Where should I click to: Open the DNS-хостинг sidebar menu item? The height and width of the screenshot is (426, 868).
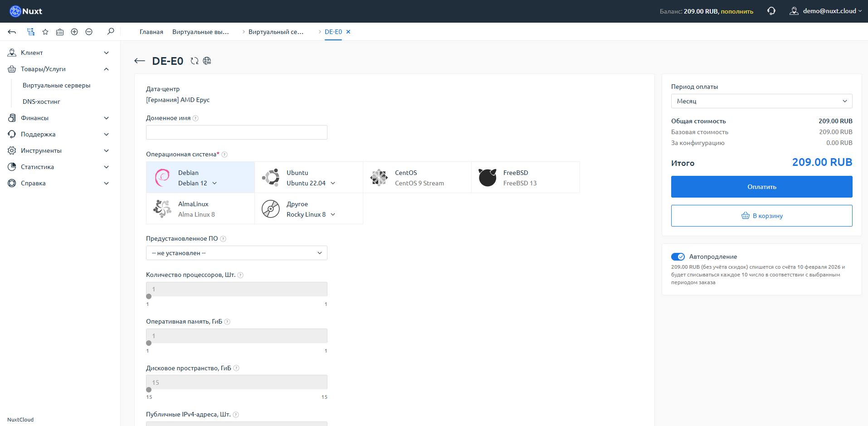pyautogui.click(x=42, y=101)
